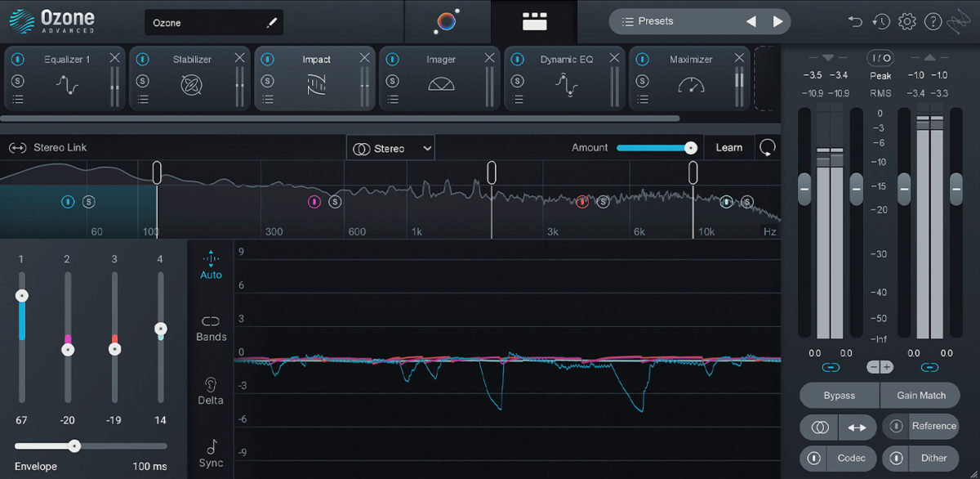Open Maximizer module preset list icon
The width and height of the screenshot is (980, 479).
642,100
